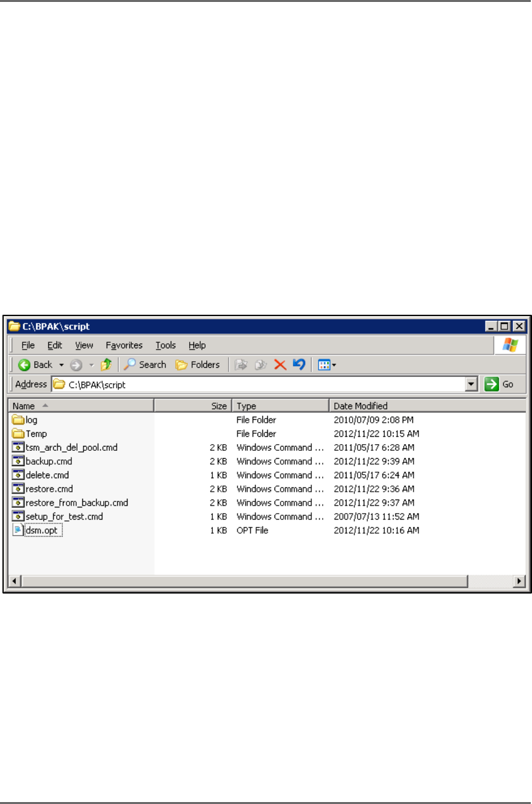Sort by the Name column header
532x804 pixels.
point(81,406)
